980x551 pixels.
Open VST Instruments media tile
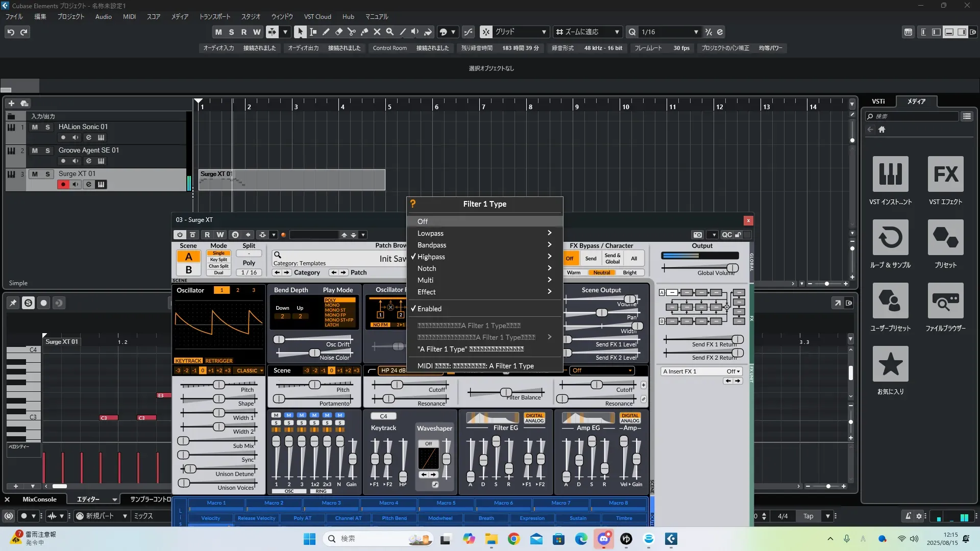click(890, 174)
